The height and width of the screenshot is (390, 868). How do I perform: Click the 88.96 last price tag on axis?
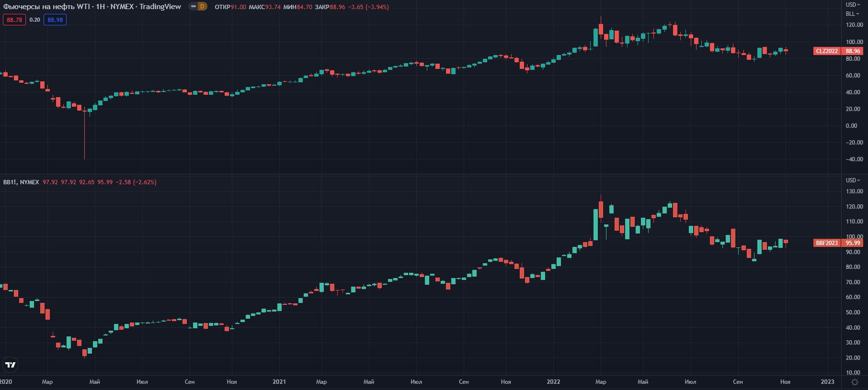tap(853, 51)
